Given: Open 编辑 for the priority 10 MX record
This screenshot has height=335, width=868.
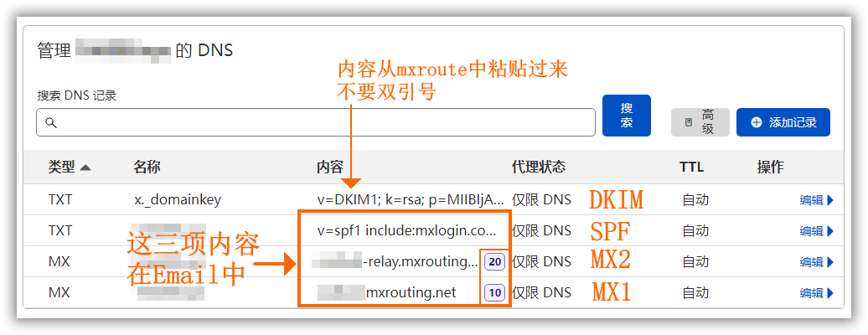Looking at the screenshot, I should (817, 293).
